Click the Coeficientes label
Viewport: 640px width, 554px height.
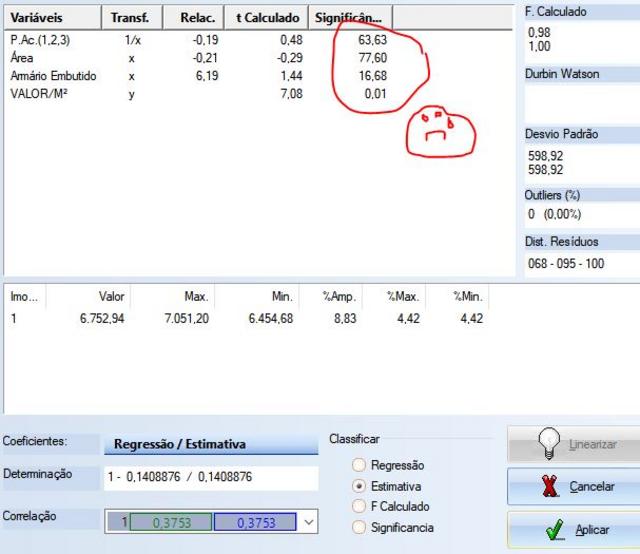[35, 441]
